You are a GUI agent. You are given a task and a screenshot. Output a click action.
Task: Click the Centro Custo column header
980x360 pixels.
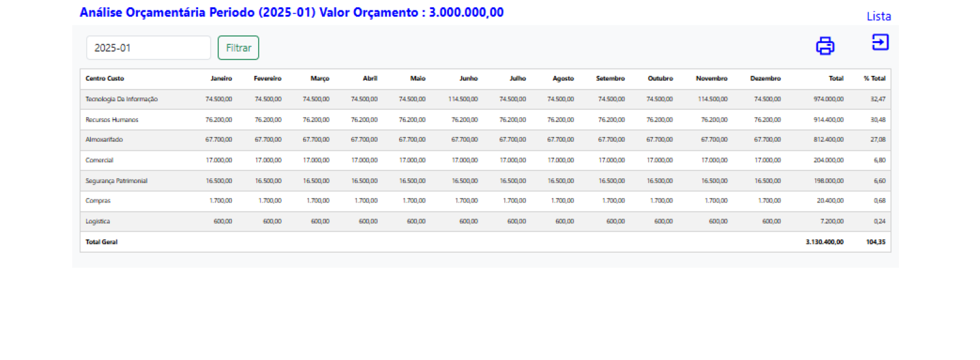point(105,78)
